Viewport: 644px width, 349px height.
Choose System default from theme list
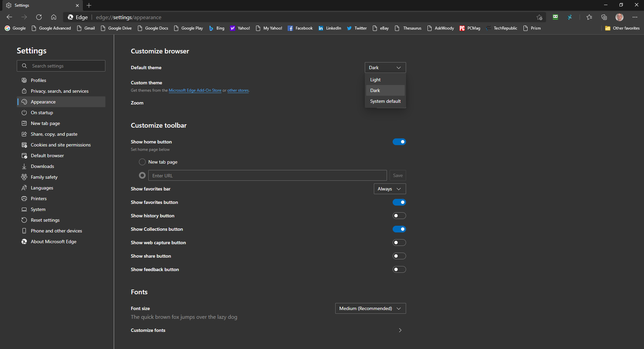click(x=385, y=101)
